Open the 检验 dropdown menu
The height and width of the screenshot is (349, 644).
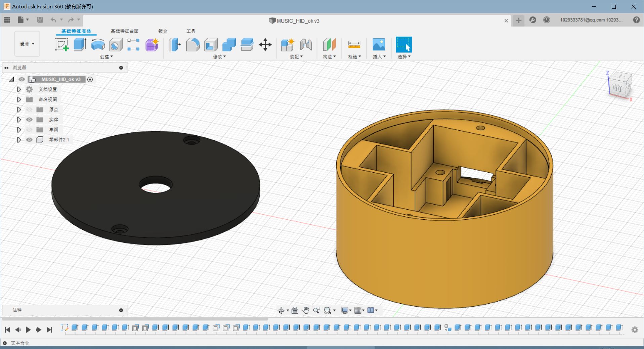(x=354, y=57)
